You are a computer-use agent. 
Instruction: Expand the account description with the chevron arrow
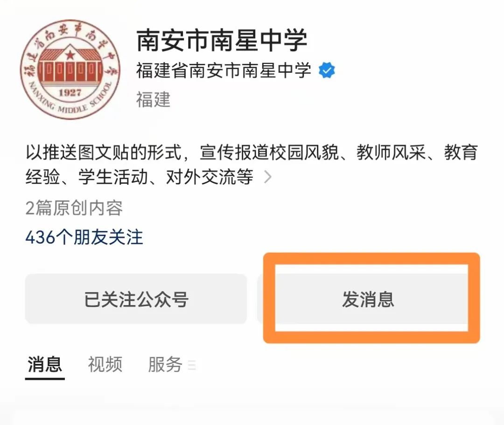point(267,177)
